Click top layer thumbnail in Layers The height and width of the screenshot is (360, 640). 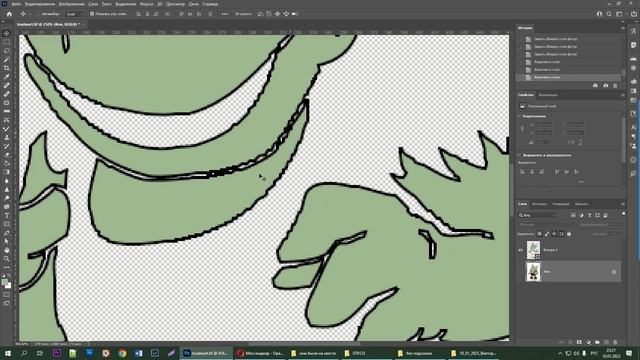coord(533,250)
